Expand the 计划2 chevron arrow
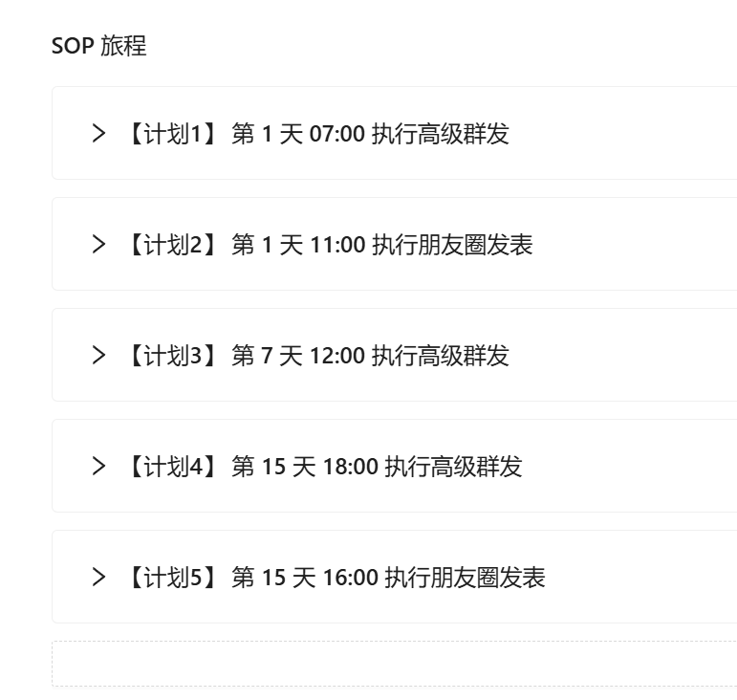737x700 pixels. [x=98, y=245]
